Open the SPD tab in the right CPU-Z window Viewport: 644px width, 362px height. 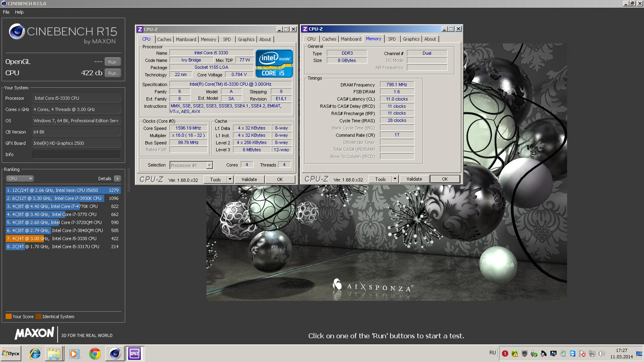tap(392, 39)
